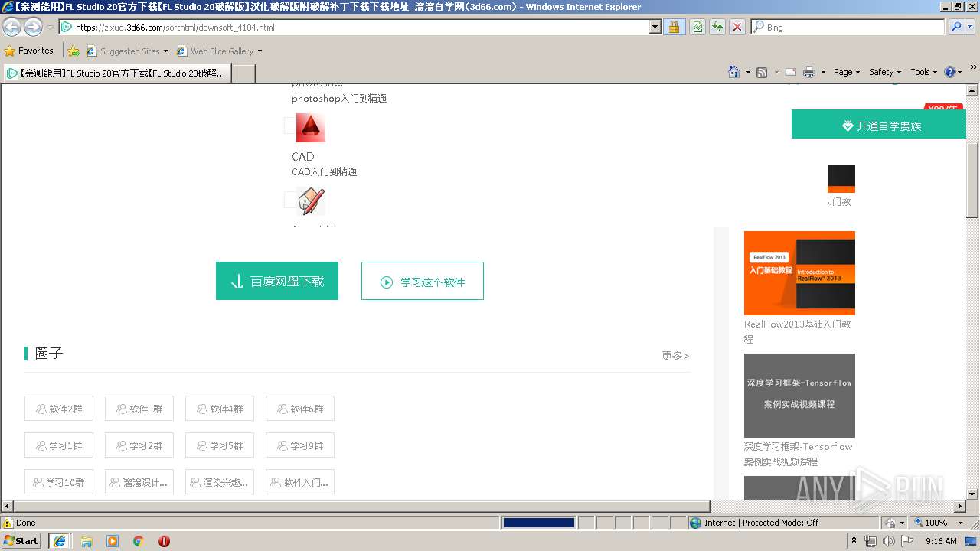The image size is (980, 551).
Task: Click the SketchUp software icon
Action: point(311,201)
